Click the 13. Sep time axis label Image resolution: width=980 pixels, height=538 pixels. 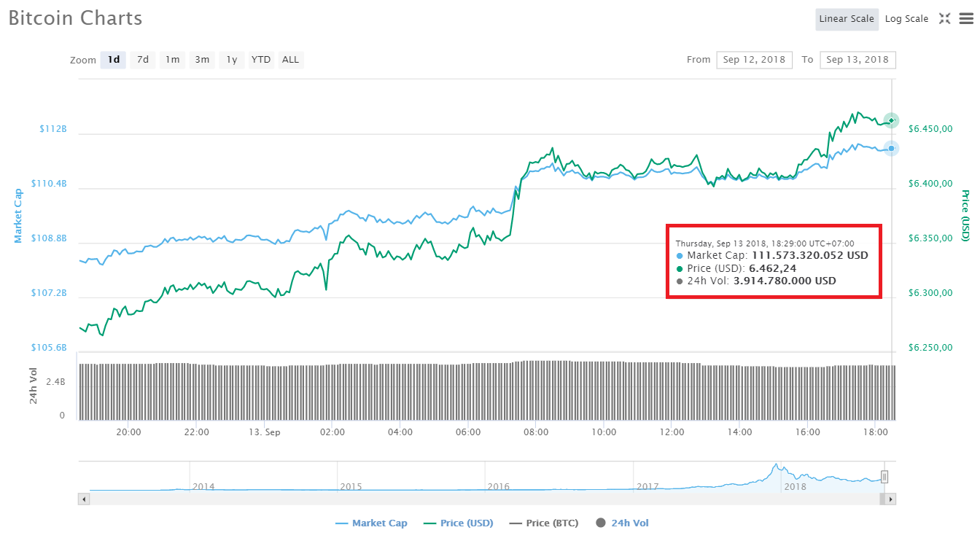click(x=264, y=432)
